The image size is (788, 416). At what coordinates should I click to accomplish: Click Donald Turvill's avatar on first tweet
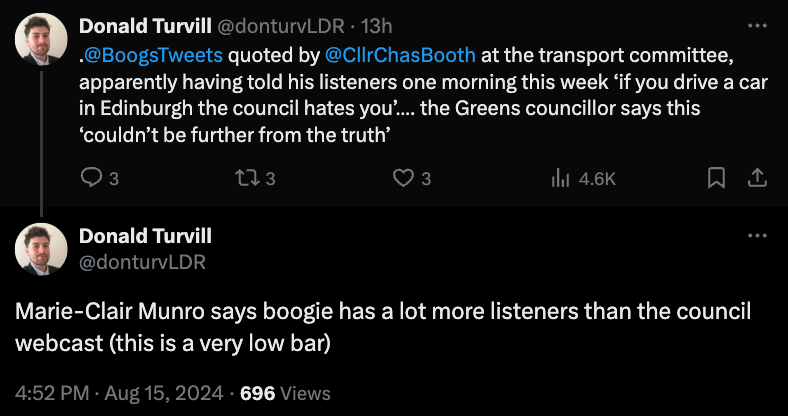(40, 41)
